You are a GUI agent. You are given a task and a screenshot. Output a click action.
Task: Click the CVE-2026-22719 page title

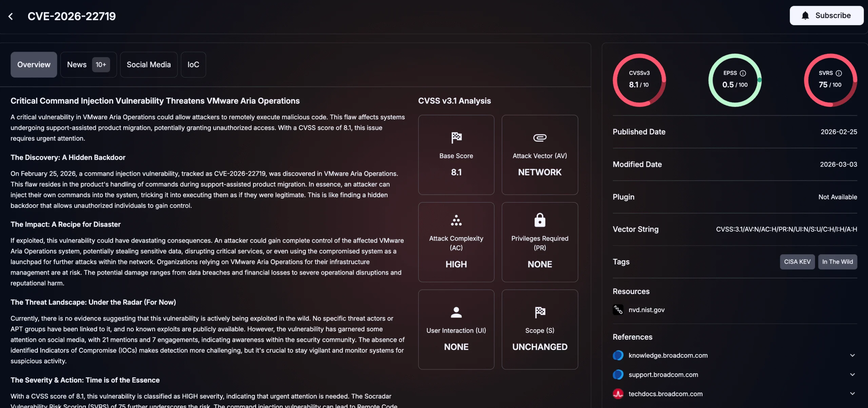coord(72,16)
